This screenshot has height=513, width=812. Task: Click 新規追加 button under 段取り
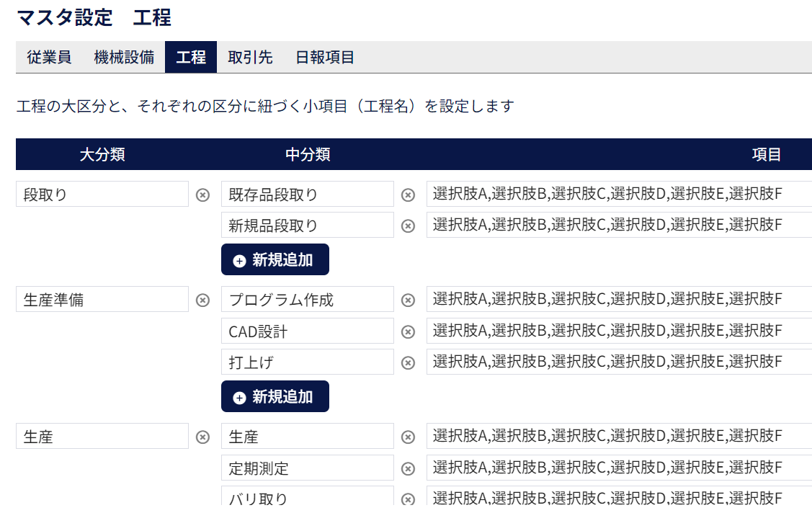[275, 260]
